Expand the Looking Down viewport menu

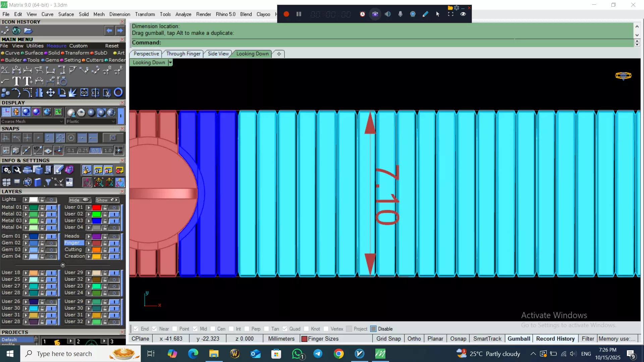pyautogui.click(x=170, y=63)
